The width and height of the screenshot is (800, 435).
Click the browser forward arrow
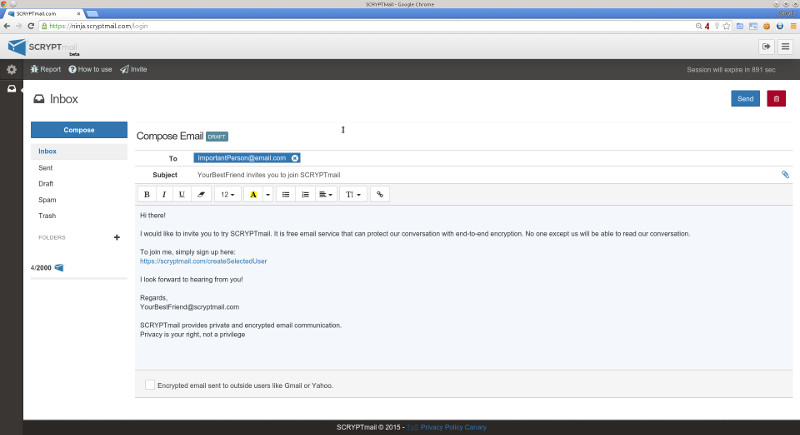(19, 26)
